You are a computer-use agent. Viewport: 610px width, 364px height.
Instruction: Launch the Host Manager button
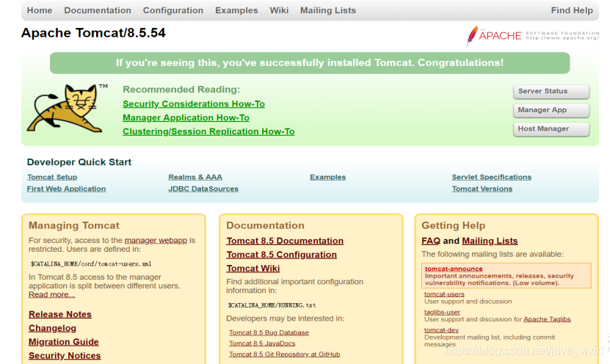pyautogui.click(x=551, y=129)
